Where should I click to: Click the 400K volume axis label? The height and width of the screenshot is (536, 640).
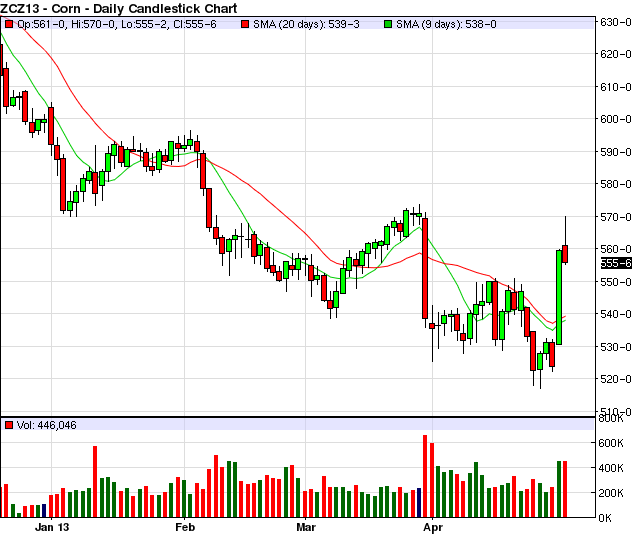pyautogui.click(x=611, y=468)
